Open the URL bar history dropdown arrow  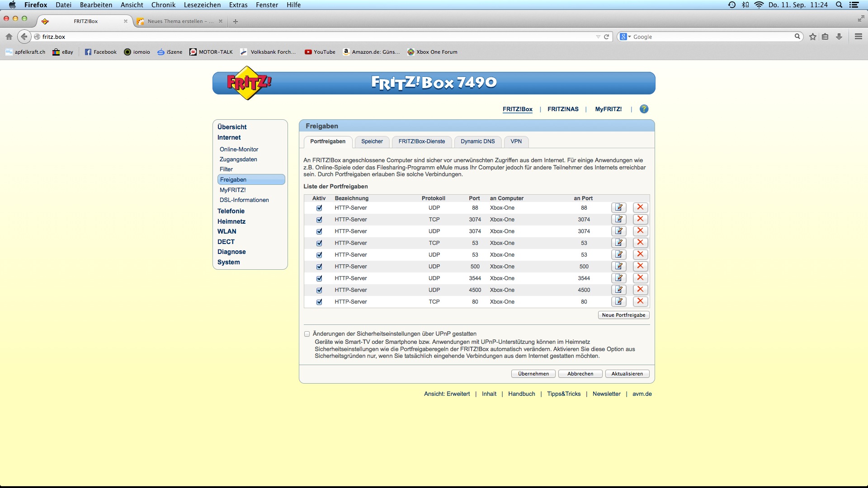(598, 37)
